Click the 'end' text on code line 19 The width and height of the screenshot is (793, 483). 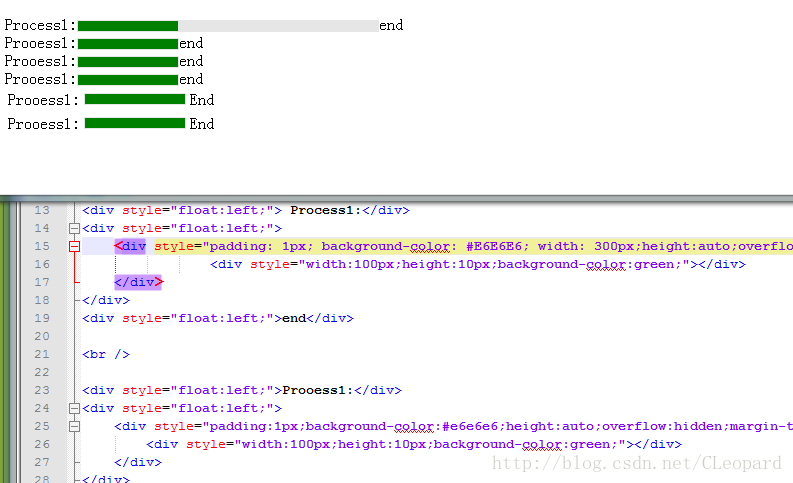click(294, 319)
